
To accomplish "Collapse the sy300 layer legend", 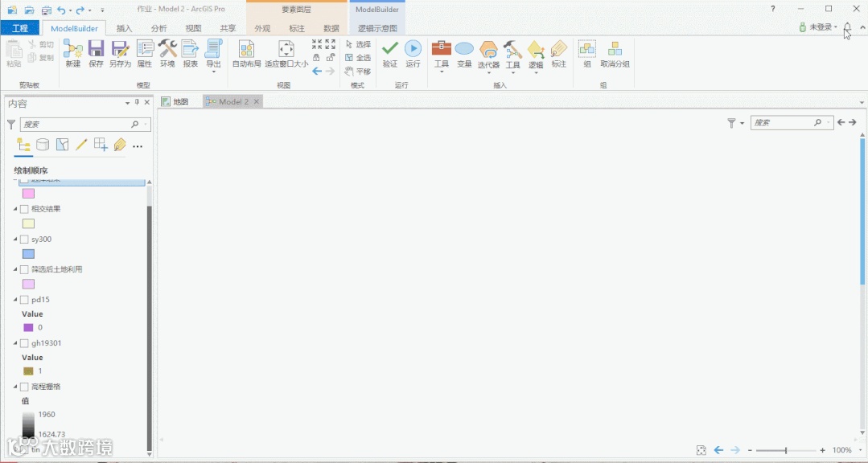I will (15, 240).
